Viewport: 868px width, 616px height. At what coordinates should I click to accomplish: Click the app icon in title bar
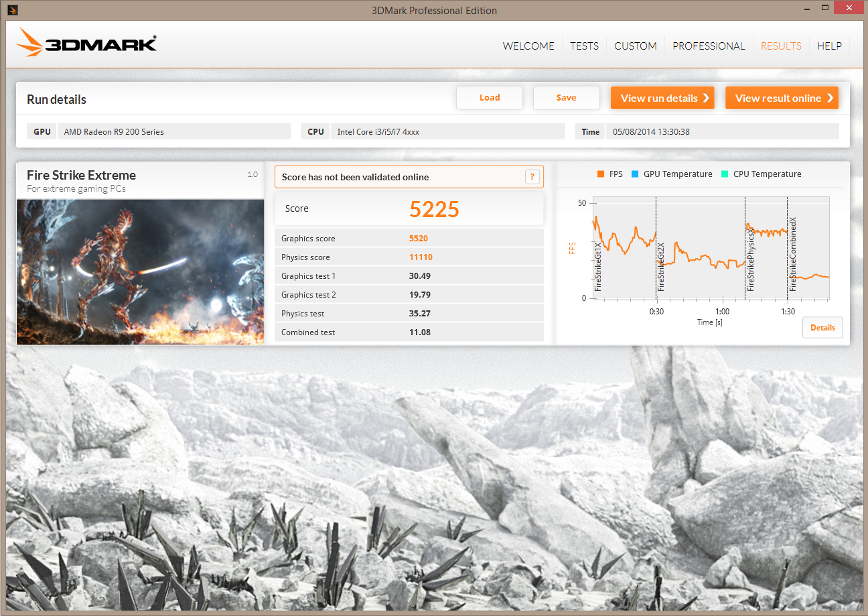tap(13, 10)
